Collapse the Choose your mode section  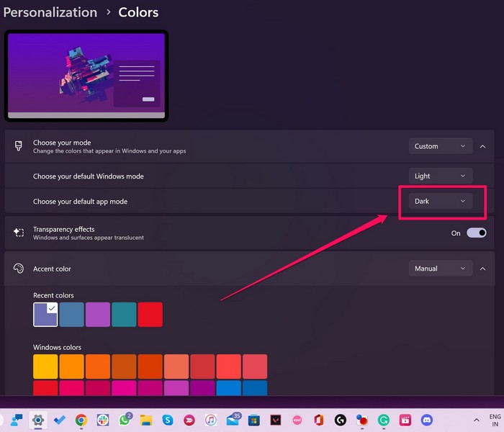click(x=482, y=146)
